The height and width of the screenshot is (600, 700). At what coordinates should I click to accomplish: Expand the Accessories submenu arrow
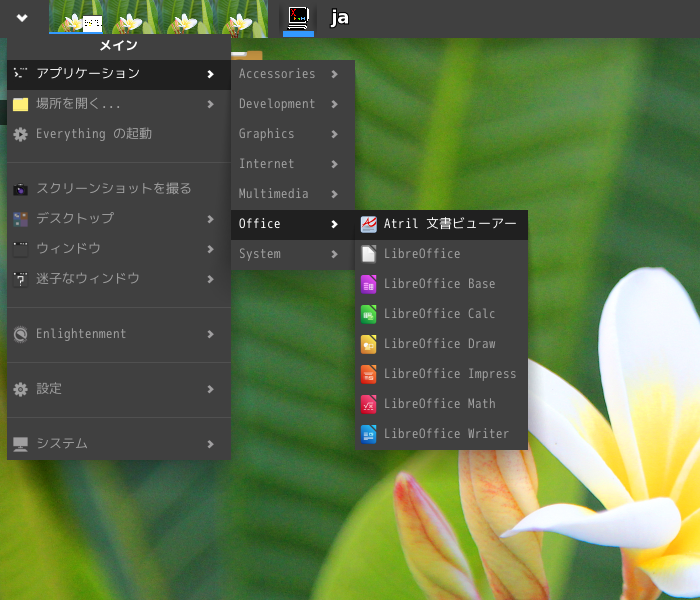tap(334, 74)
